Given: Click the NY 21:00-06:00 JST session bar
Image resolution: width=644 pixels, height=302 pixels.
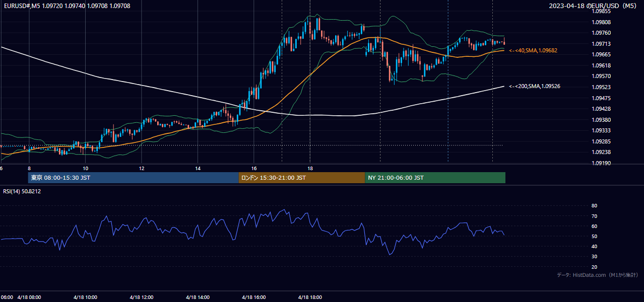Looking at the screenshot, I should click(x=435, y=178).
